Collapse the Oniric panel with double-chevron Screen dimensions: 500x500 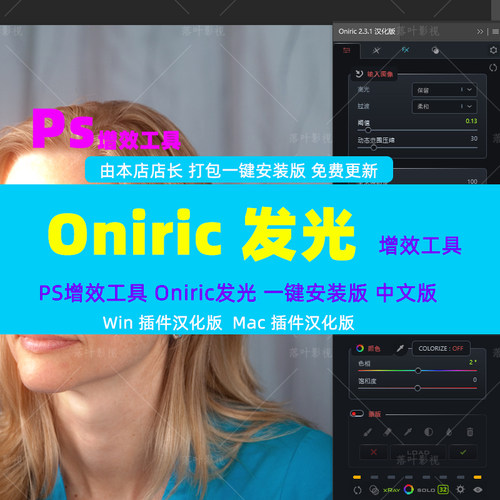[x=480, y=32]
